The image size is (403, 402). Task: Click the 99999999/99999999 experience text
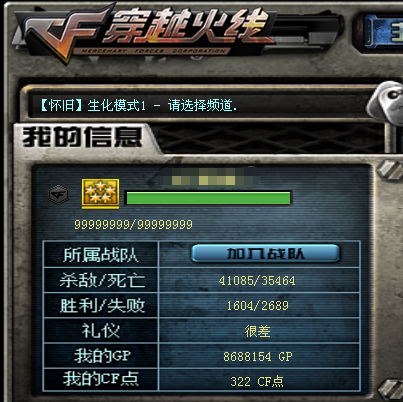(x=133, y=224)
